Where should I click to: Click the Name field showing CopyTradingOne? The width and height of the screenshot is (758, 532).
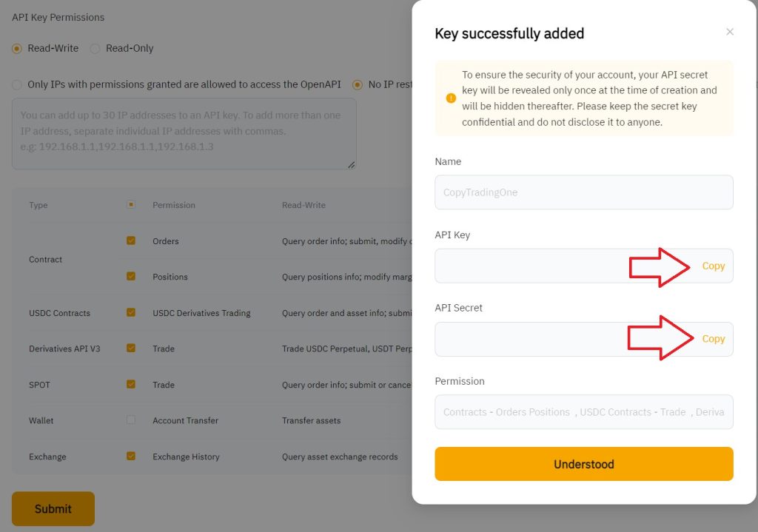pyautogui.click(x=583, y=192)
